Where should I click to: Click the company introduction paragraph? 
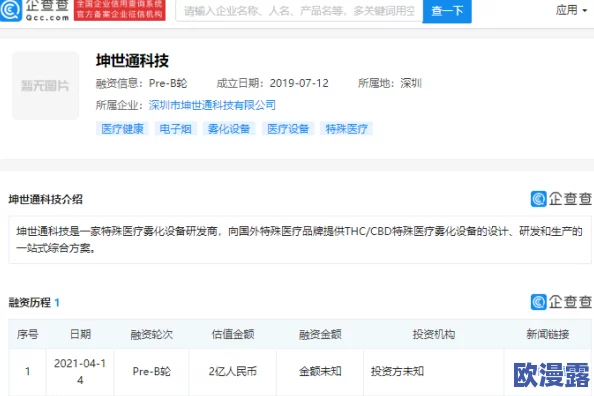(x=300, y=239)
